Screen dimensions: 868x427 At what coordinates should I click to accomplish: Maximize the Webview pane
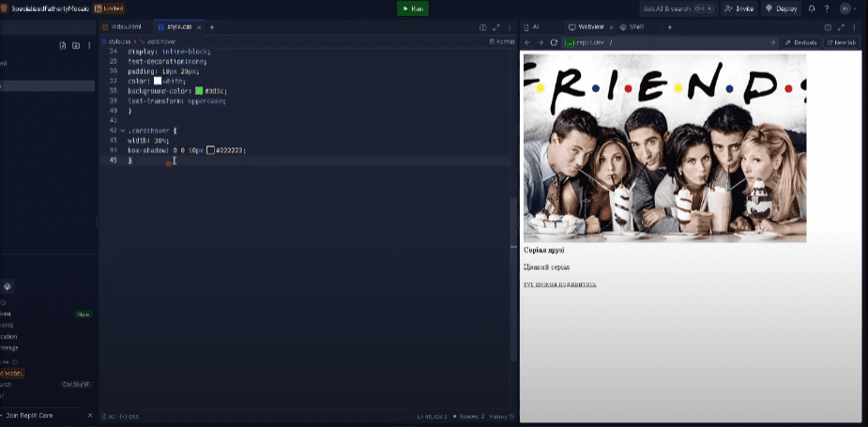(841, 27)
